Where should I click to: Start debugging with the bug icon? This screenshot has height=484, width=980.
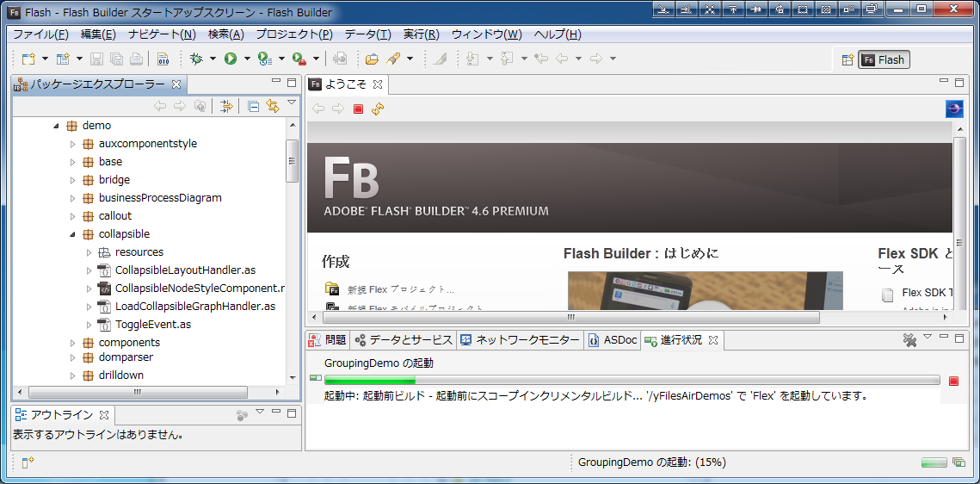196,59
